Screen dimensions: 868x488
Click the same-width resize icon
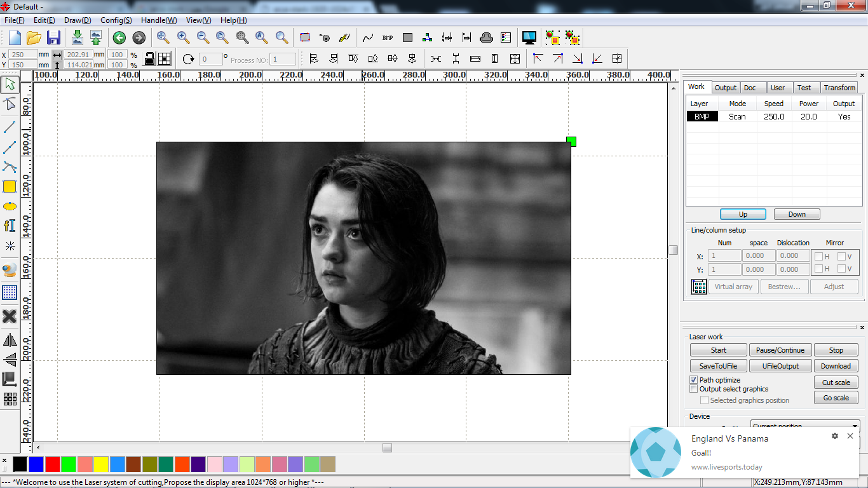(475, 58)
